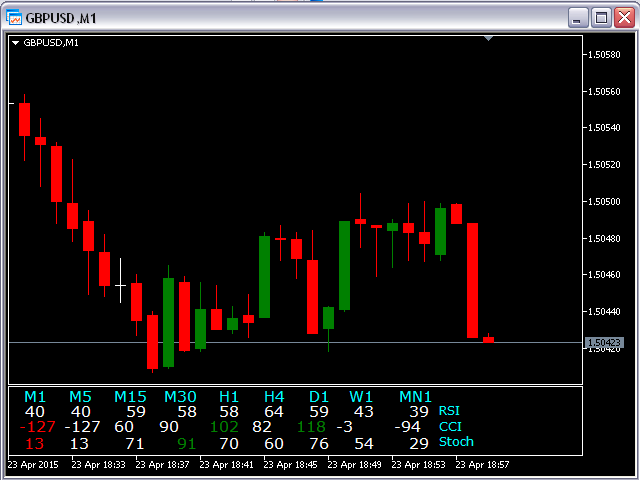
Task: Click the W1 RSI value 43
Action: 364,412
